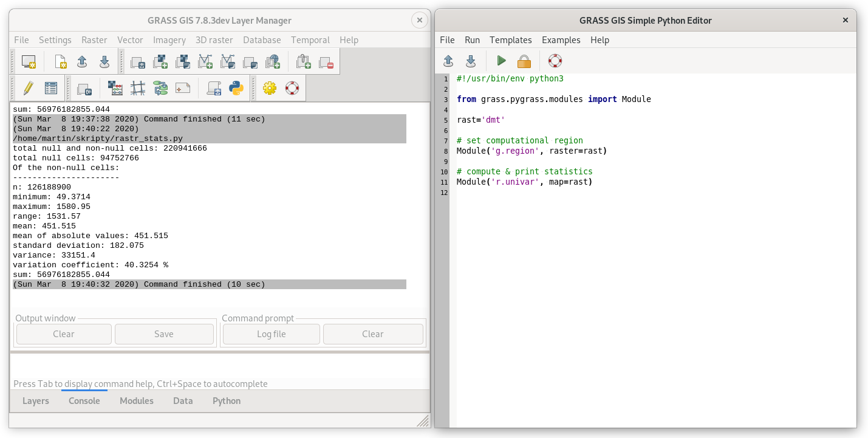Save the script in Python Editor toolbar
Screen dimensions: 868x438
[471, 61]
